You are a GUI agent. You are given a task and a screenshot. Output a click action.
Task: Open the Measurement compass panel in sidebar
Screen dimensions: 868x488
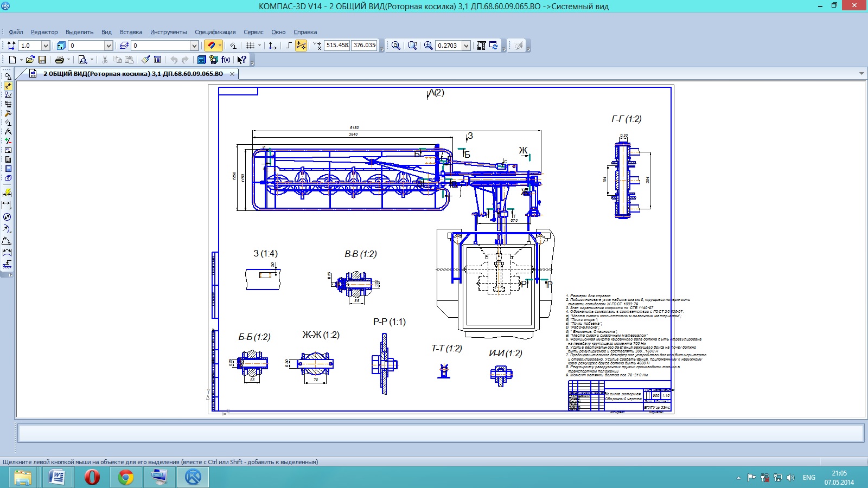[8, 132]
